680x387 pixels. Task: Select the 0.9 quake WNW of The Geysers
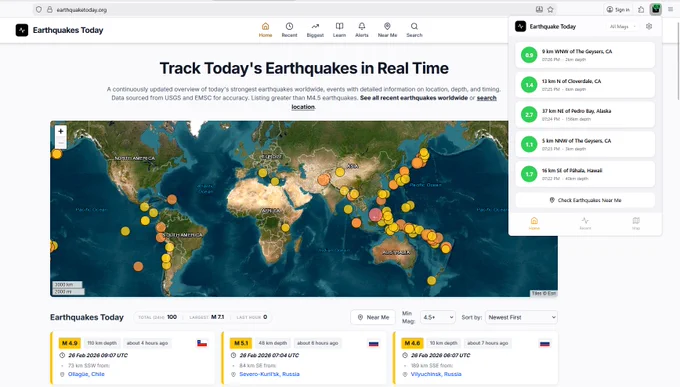click(585, 55)
